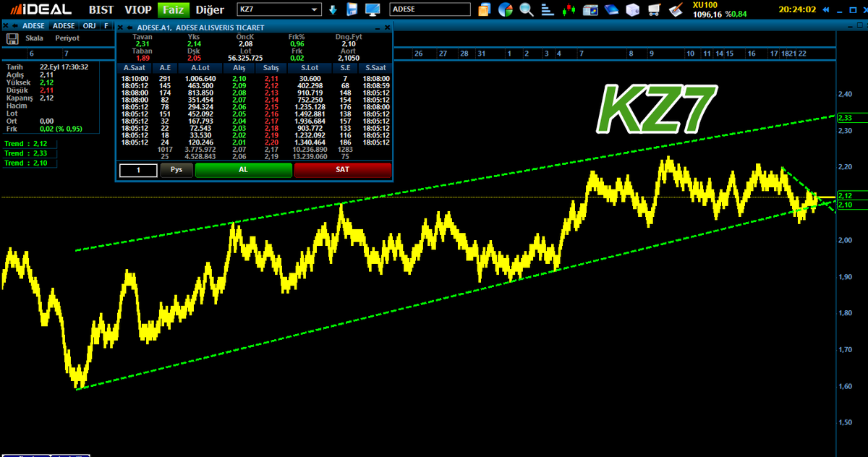Click the pencil notepad icon
This screenshot has width=868, height=457.
(676, 10)
